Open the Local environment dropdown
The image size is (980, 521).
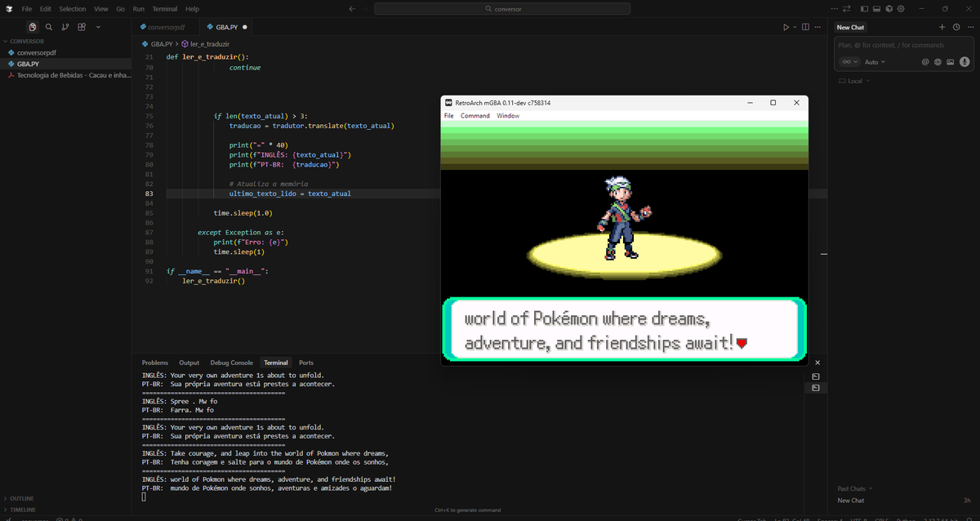(854, 81)
